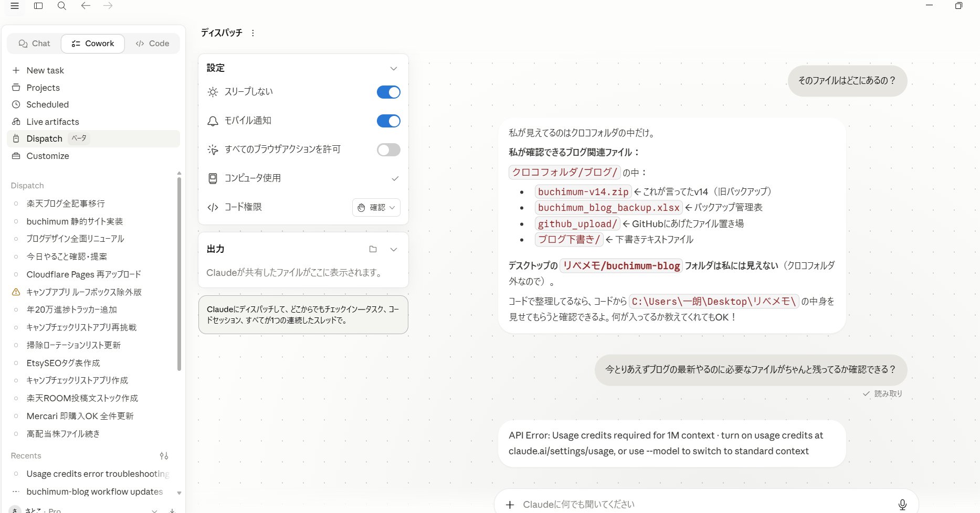
Task: Click the code brackets icon beside コード権限
Action: [x=213, y=207]
